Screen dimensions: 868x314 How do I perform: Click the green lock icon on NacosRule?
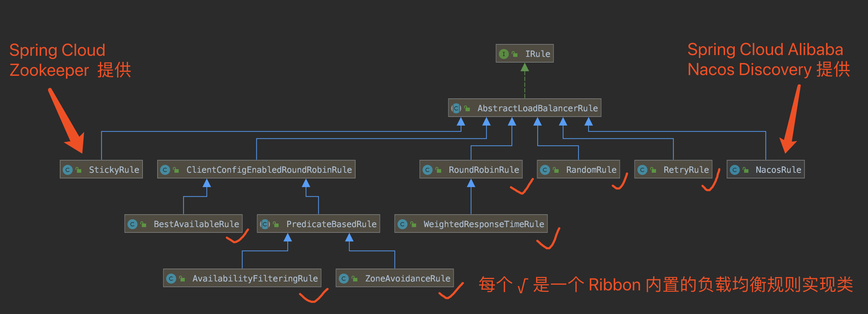tap(746, 170)
